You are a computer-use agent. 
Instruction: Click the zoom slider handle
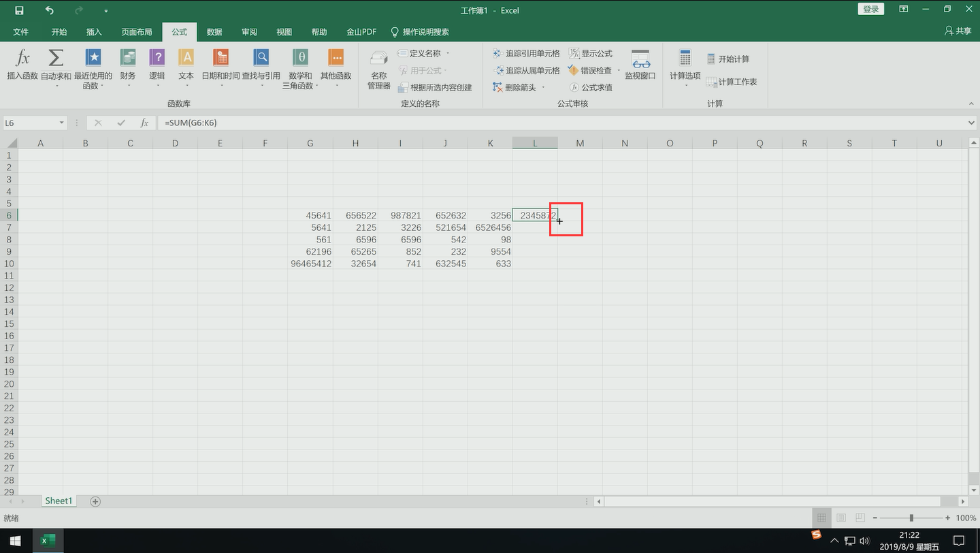tap(911, 518)
